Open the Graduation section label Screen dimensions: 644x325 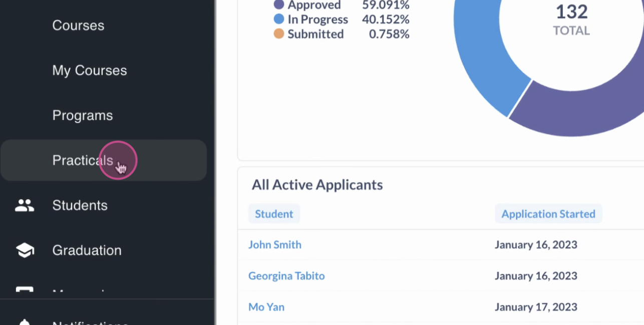[x=87, y=250]
